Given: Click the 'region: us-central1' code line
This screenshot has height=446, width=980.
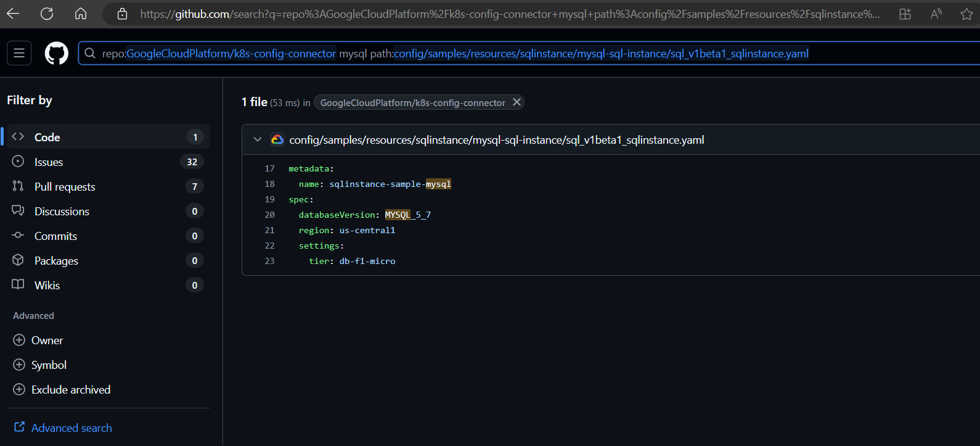Looking at the screenshot, I should 347,230.
